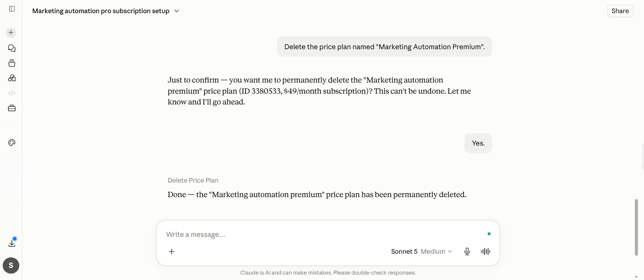Open the toolbox icon in sidebar
This screenshot has width=644, height=280.
12,108
